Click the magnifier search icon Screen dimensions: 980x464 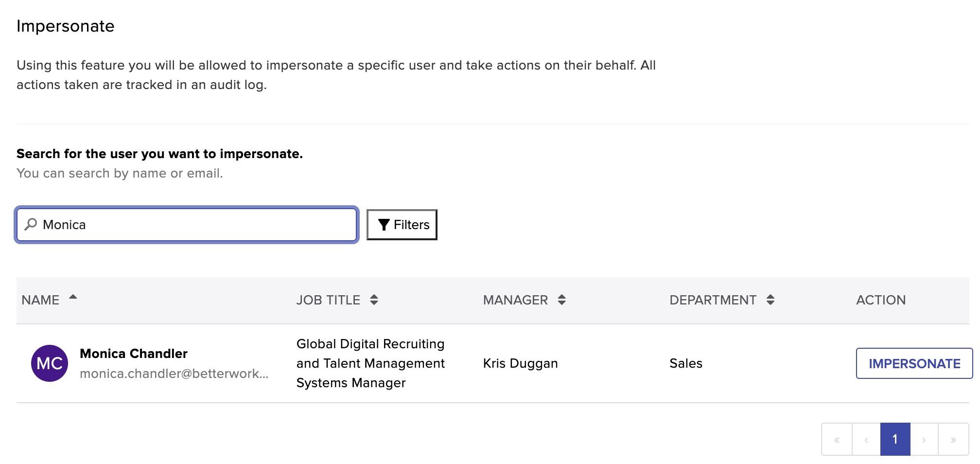31,224
